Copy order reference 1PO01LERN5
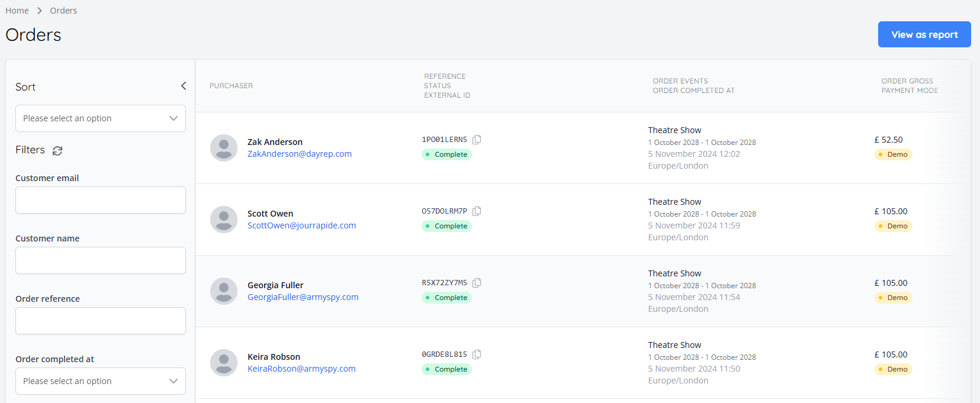This screenshot has height=403, width=980. [x=477, y=140]
